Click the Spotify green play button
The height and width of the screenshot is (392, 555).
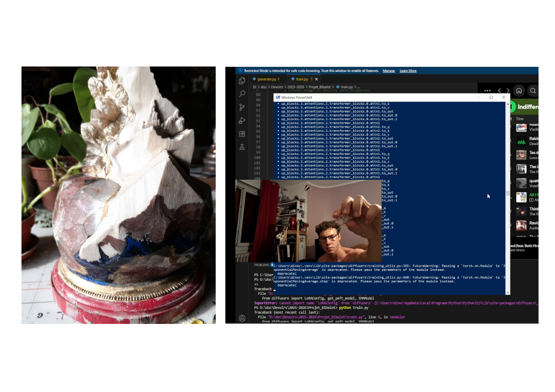513,107
